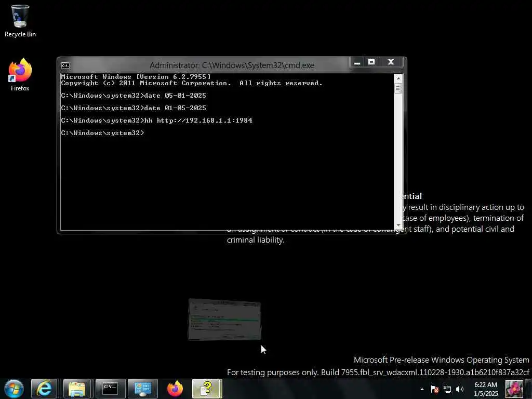The height and width of the screenshot is (399, 532).
Task: Click the Firefox taskbar icon
Action: point(175,389)
